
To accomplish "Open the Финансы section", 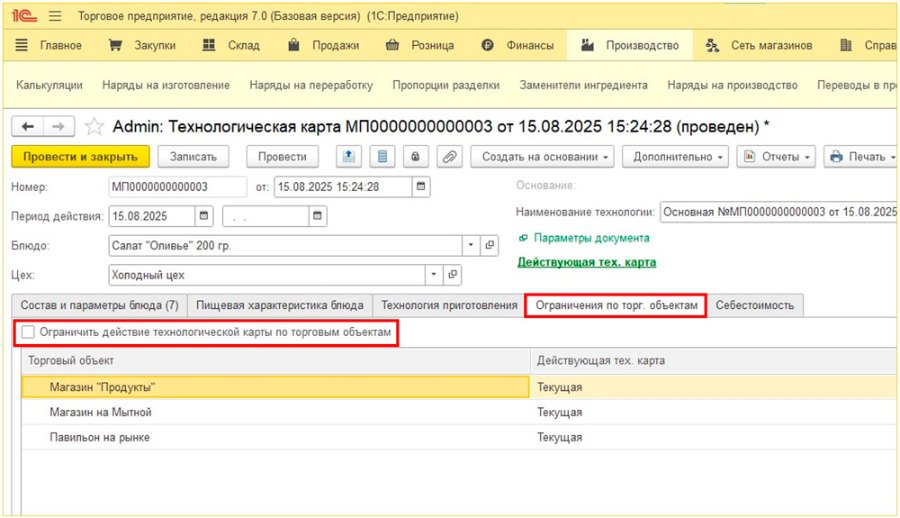I will pyautogui.click(x=518, y=45).
